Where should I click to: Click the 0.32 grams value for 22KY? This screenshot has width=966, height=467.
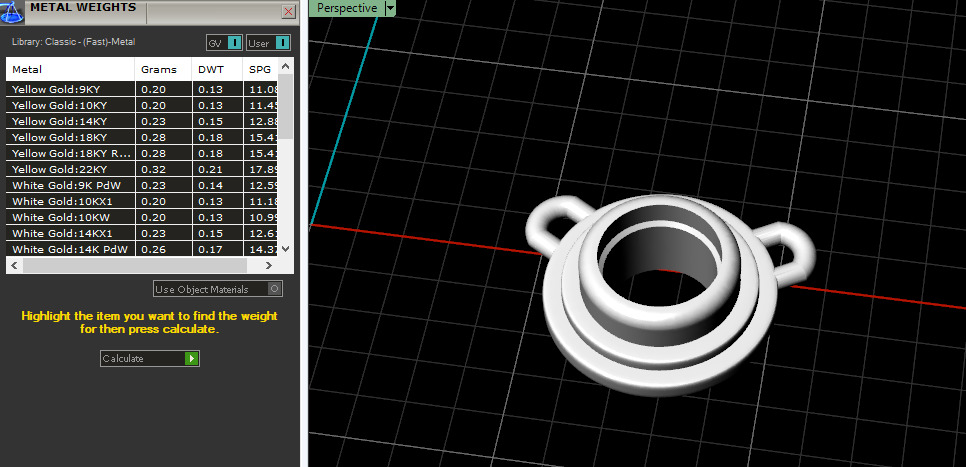pos(153,169)
